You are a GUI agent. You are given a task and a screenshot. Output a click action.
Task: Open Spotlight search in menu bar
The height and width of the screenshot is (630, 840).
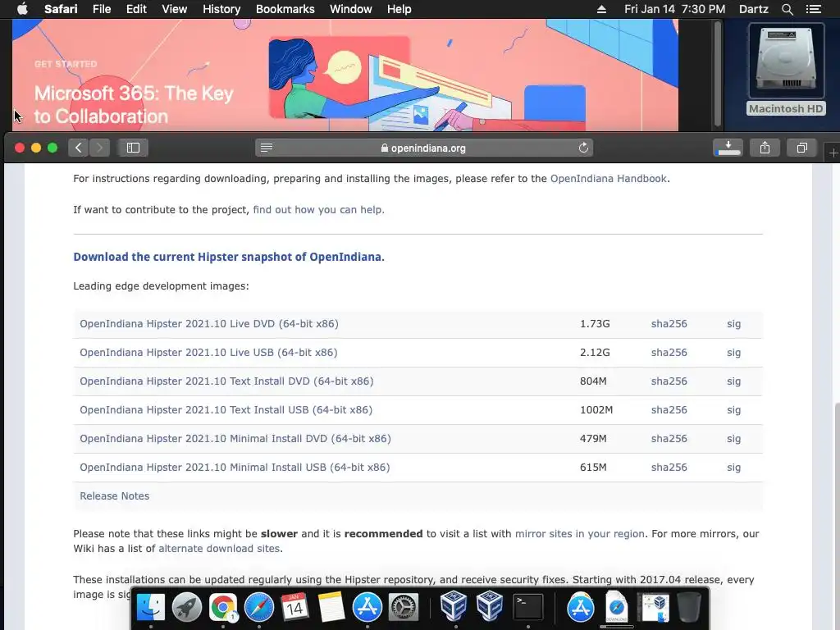coord(787,9)
